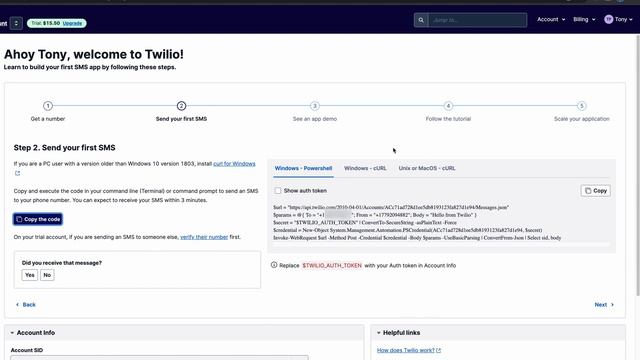Open the Billing dropdown menu

pyautogui.click(x=584, y=19)
